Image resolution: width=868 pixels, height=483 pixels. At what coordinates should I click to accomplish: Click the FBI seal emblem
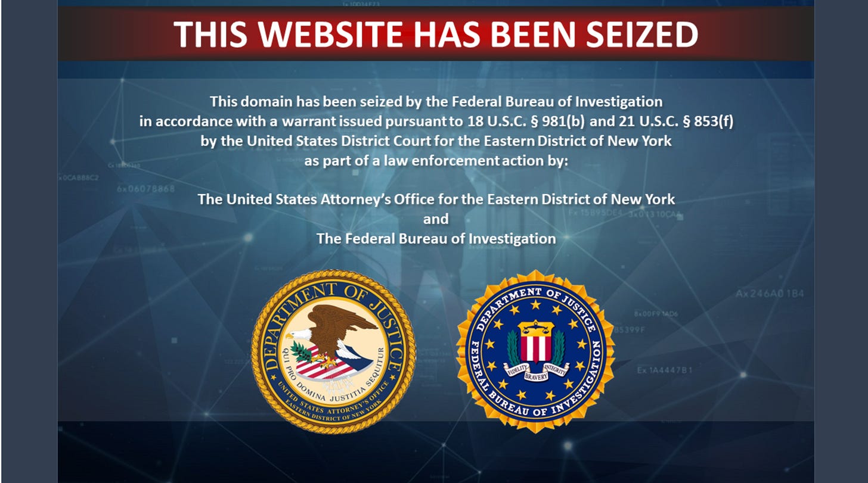(x=535, y=352)
